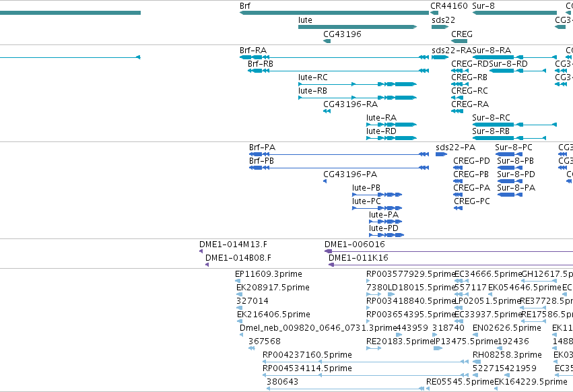The width and height of the screenshot is (573, 392).
Task: Click the Sur-8-PA protein label
Action: (x=516, y=188)
